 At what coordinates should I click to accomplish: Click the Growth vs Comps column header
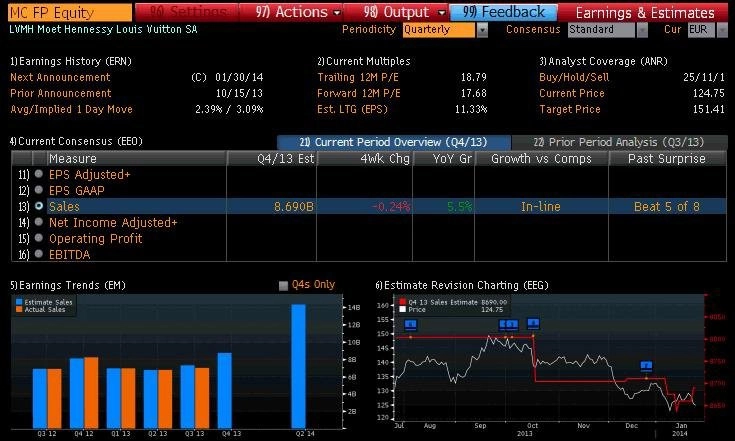pos(541,158)
